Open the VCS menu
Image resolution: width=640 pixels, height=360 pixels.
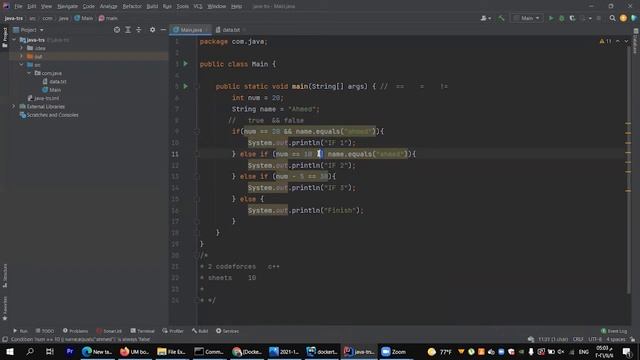pyautogui.click(x=198, y=7)
